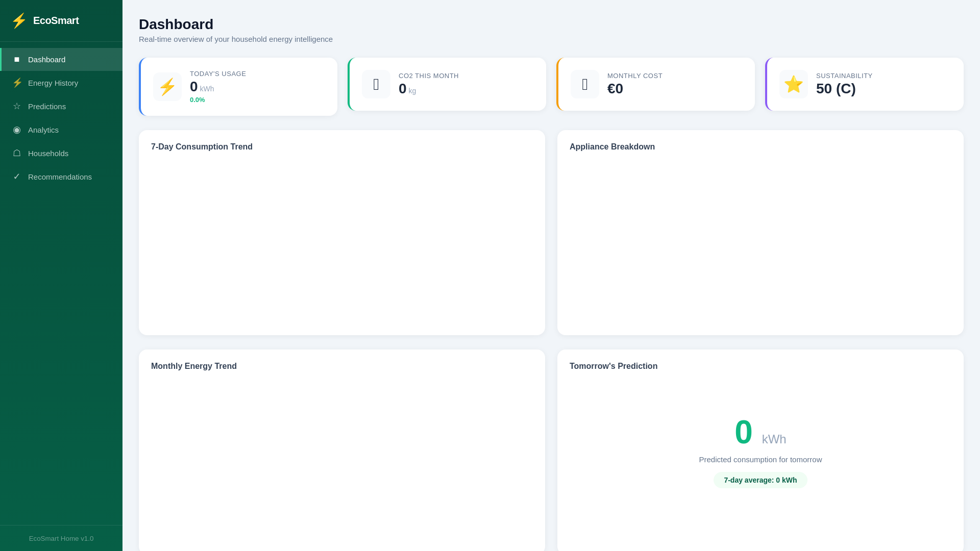980x551 pixels.
Task: Click the EcoSmart lightning bolt logo
Action: (x=19, y=20)
